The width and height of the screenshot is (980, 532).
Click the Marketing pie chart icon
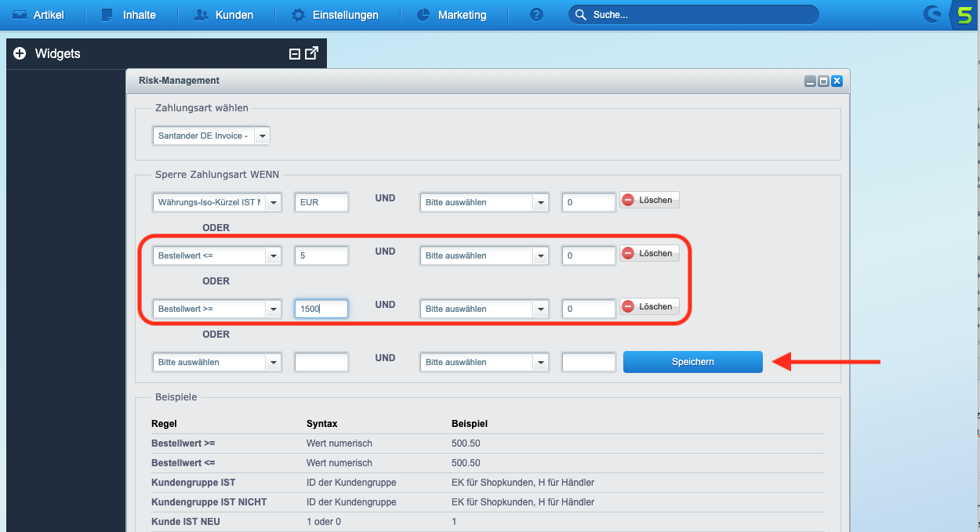click(423, 15)
